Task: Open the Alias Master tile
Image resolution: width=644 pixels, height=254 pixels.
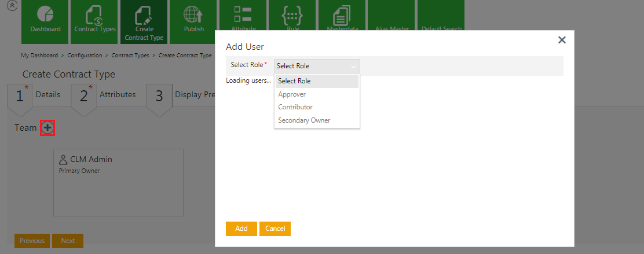Action: (x=392, y=15)
